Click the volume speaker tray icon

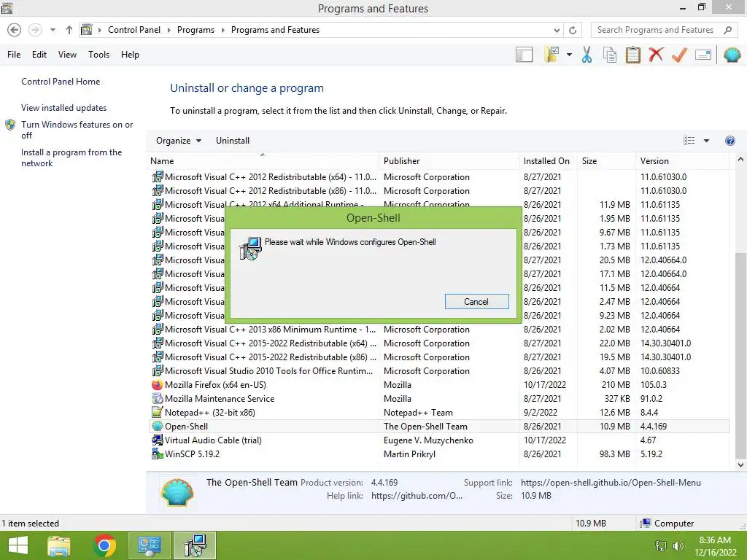[x=678, y=546]
